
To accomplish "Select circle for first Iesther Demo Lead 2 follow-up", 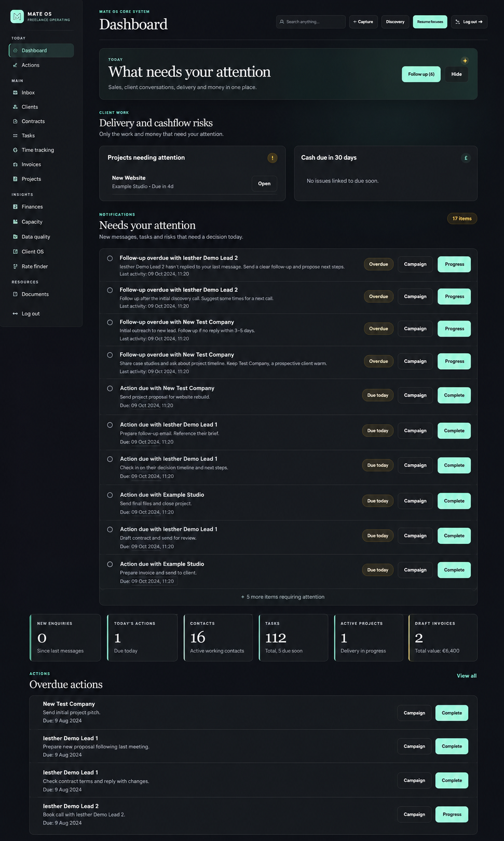I will [x=110, y=258].
